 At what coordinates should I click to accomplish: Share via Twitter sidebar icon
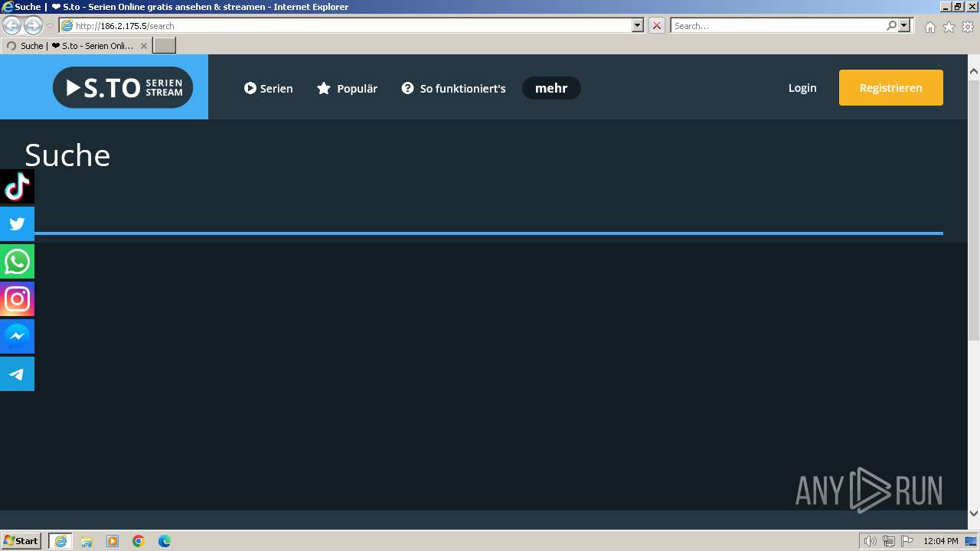(17, 224)
